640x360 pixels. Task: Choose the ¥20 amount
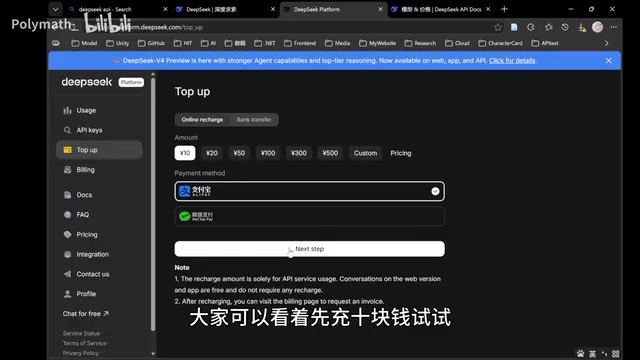pyautogui.click(x=211, y=153)
